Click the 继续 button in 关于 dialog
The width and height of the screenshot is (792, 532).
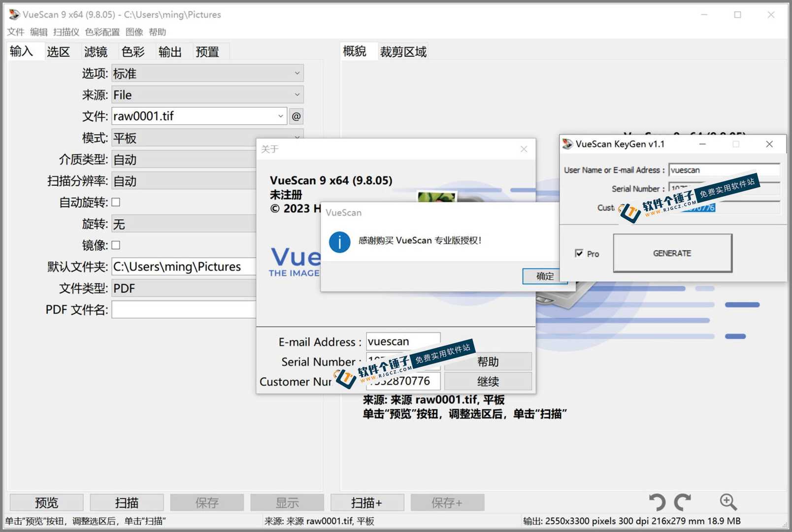coord(488,381)
